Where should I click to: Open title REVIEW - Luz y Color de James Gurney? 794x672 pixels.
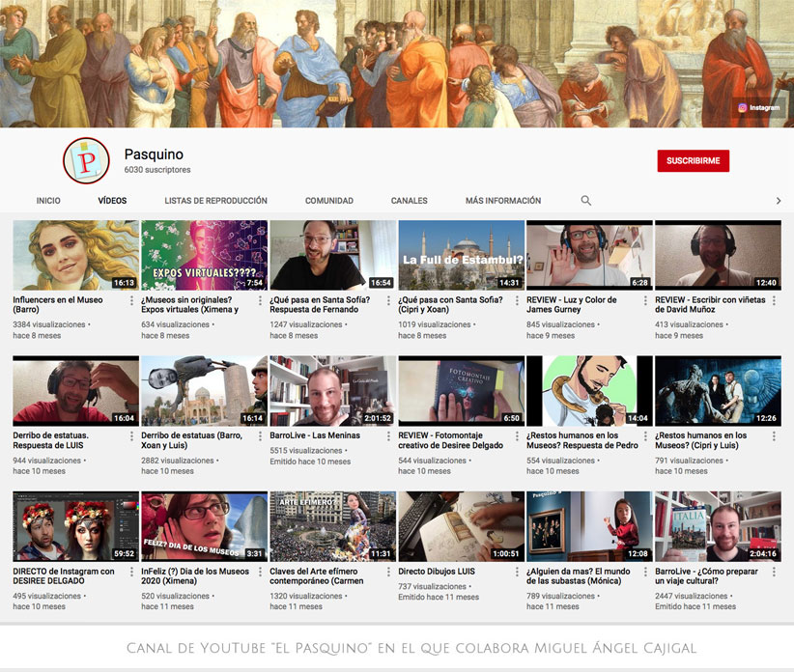click(x=572, y=305)
